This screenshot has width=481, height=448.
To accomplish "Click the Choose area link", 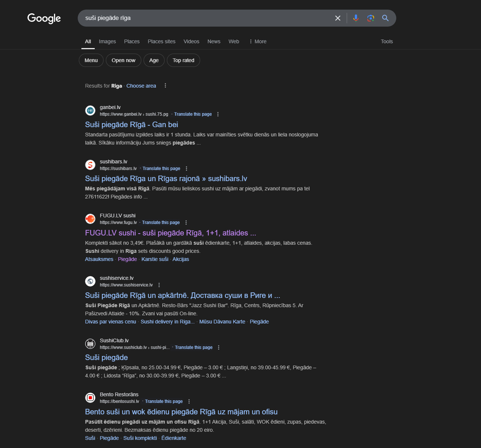I will [141, 86].
